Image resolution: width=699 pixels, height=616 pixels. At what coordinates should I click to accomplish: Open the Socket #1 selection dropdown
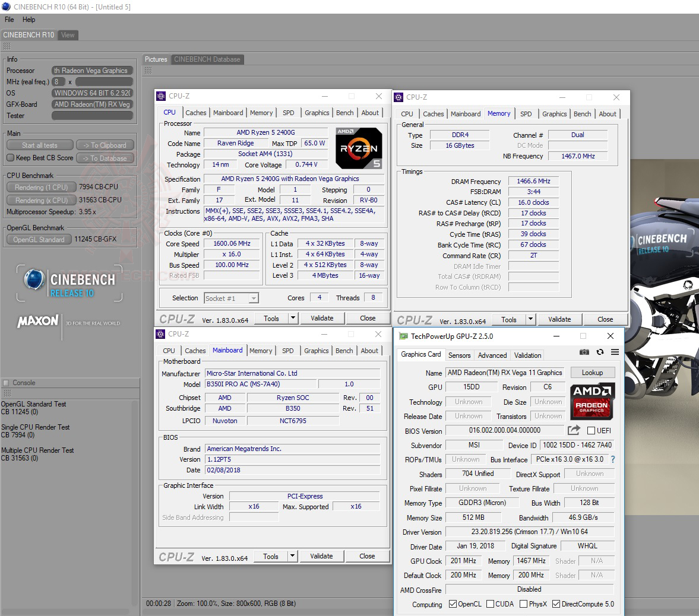click(253, 299)
